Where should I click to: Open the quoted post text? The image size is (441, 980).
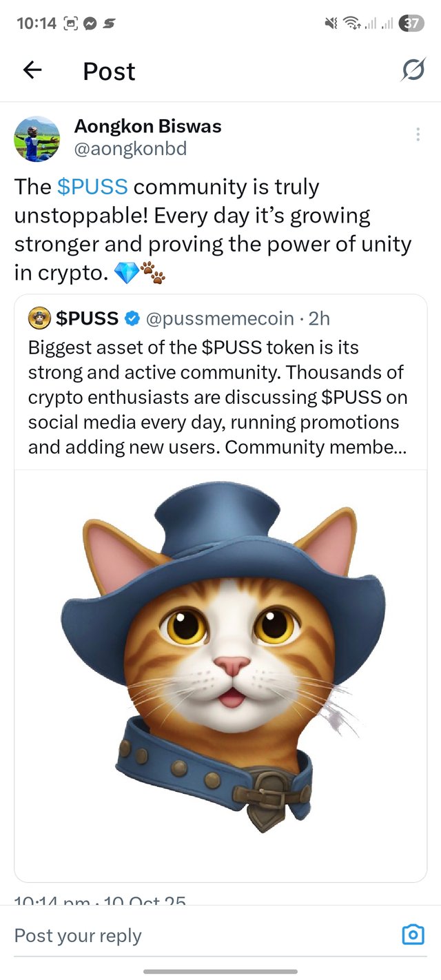tap(217, 397)
